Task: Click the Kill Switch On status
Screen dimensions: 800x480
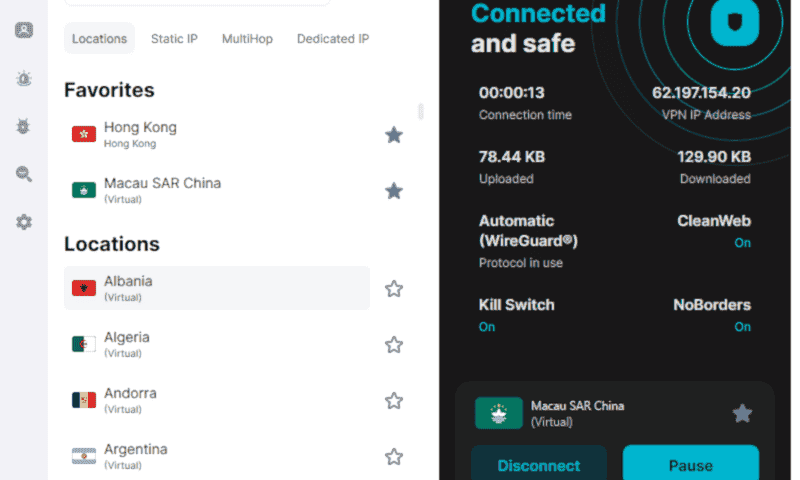Action: [487, 327]
